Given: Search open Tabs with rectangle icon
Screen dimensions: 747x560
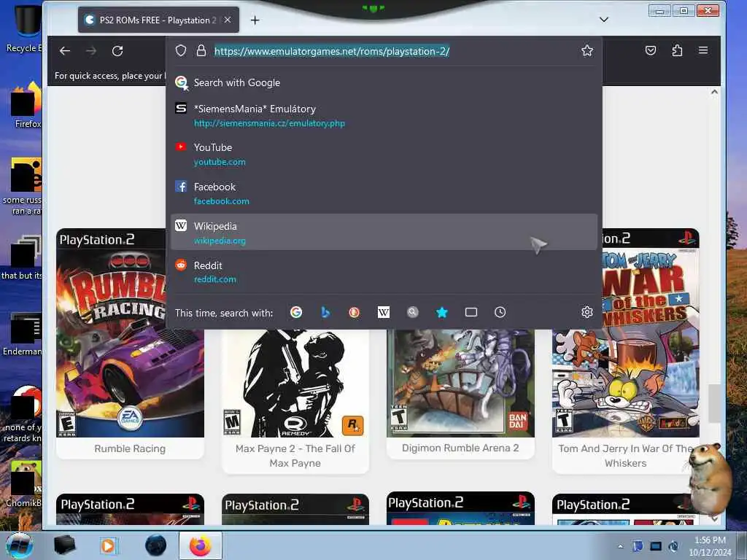Looking at the screenshot, I should pyautogui.click(x=471, y=312).
